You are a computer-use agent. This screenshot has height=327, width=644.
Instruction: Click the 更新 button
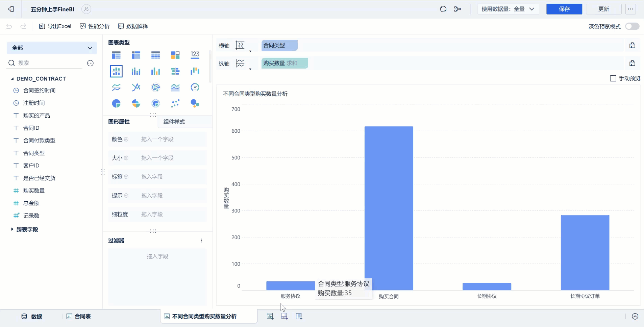coord(603,9)
